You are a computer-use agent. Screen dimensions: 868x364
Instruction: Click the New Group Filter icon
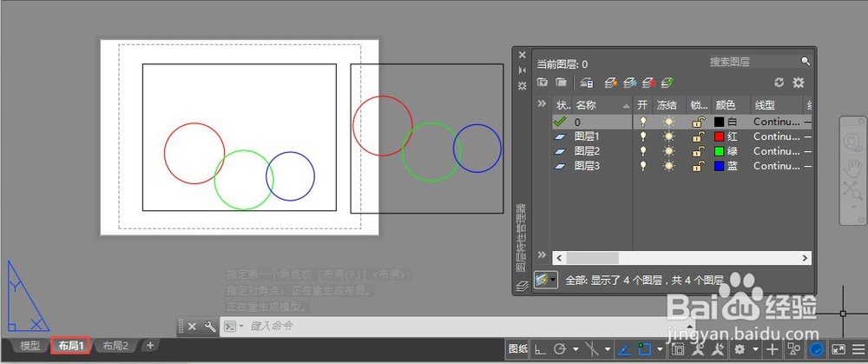[x=561, y=83]
